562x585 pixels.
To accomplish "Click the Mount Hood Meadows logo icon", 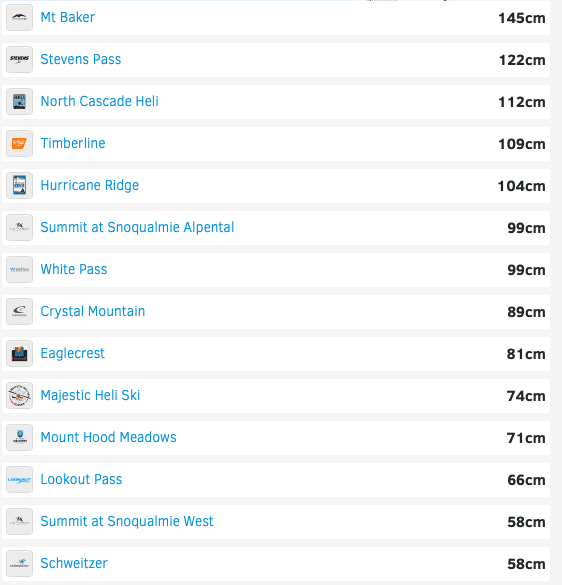I will click(19, 437).
